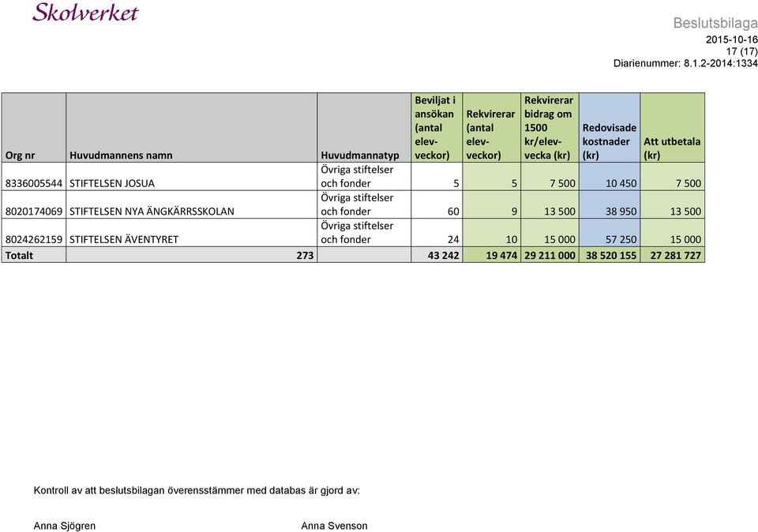
Task: Click the total 38 520 155
Action: point(611,255)
